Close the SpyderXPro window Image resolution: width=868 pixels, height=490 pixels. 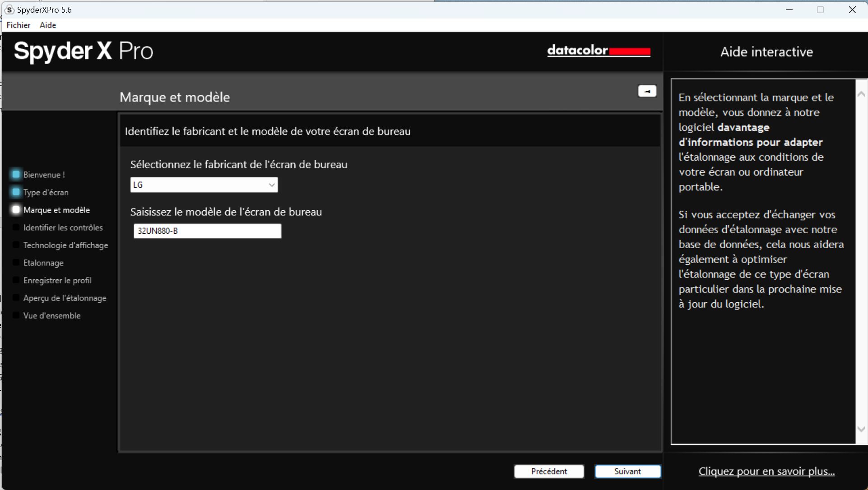852,9
